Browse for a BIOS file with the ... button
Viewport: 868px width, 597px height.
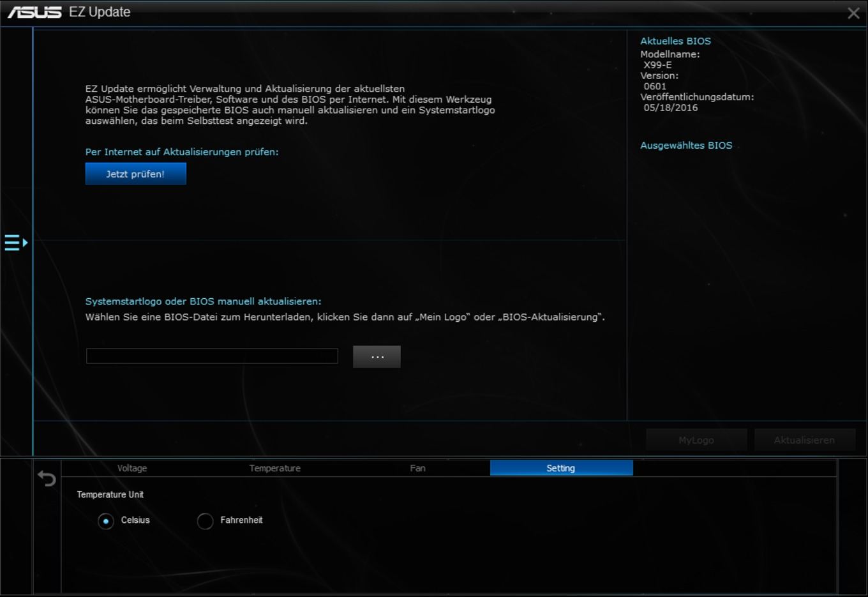377,357
